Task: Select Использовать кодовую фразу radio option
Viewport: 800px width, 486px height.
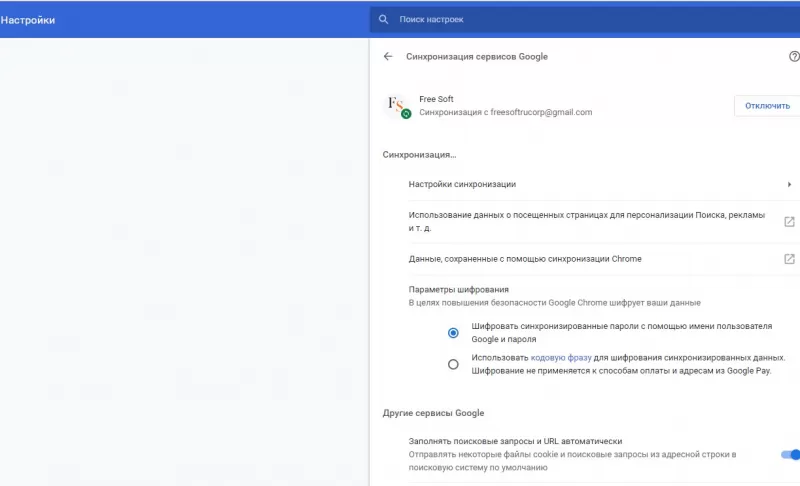Action: pyautogui.click(x=453, y=365)
